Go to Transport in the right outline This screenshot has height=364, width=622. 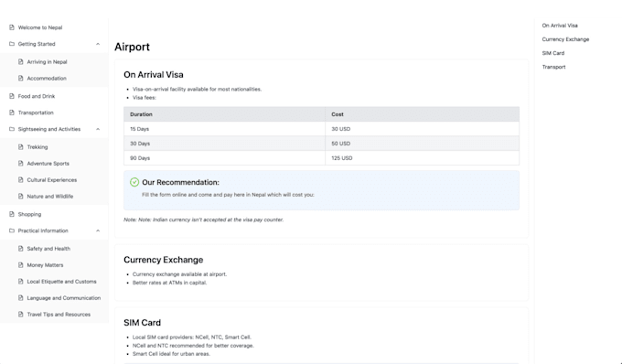pyautogui.click(x=553, y=67)
